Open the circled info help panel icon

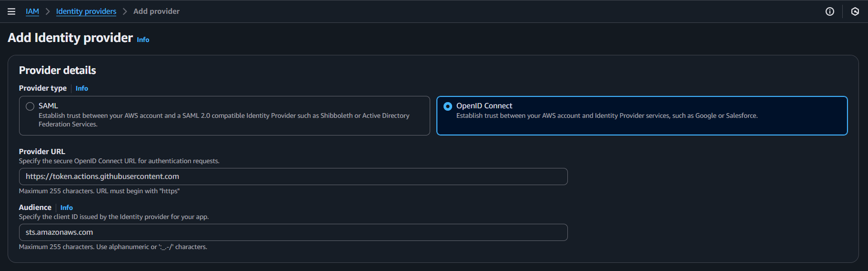click(x=830, y=11)
